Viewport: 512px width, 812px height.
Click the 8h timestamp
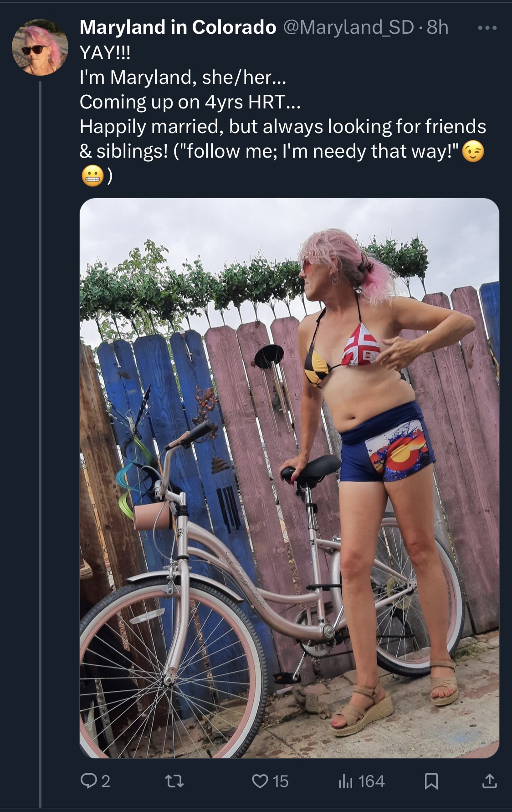[x=437, y=27]
